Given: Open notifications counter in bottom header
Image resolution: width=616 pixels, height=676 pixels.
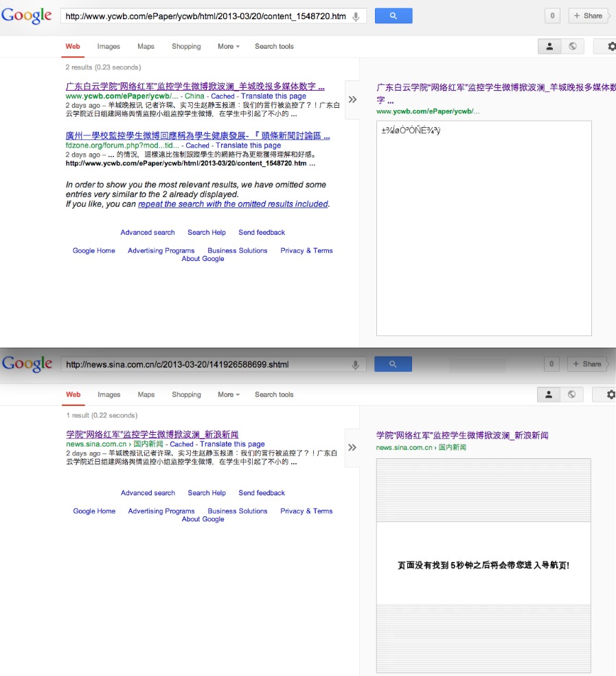Looking at the screenshot, I should point(551,364).
